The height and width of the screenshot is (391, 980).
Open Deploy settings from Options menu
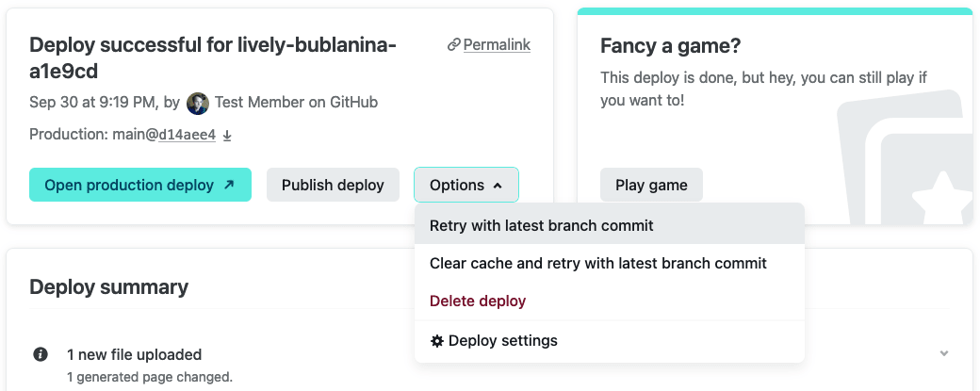(x=502, y=341)
